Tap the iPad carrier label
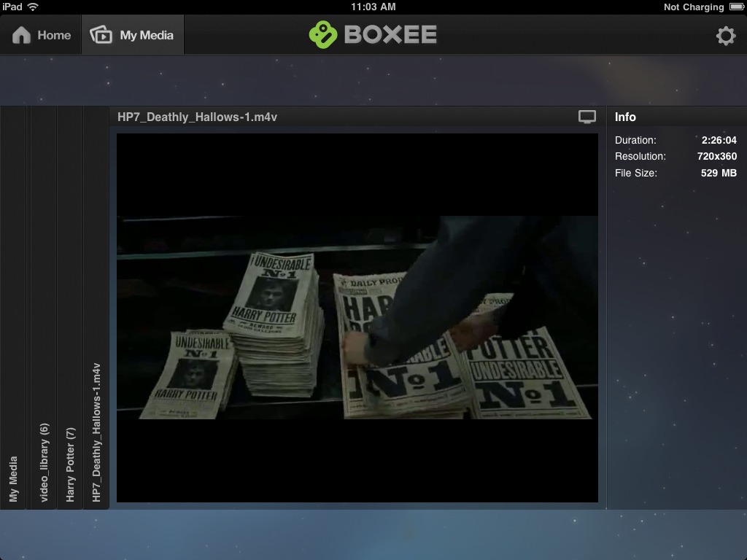747x560 pixels. 12,7
